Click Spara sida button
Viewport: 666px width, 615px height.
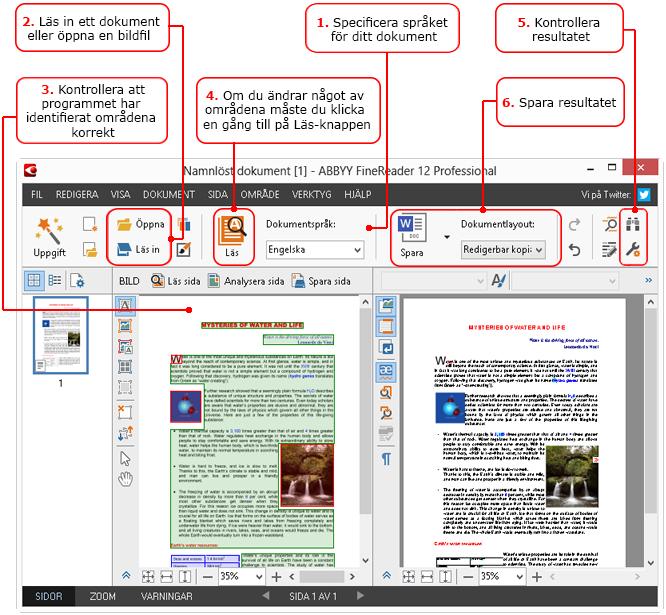(321, 281)
